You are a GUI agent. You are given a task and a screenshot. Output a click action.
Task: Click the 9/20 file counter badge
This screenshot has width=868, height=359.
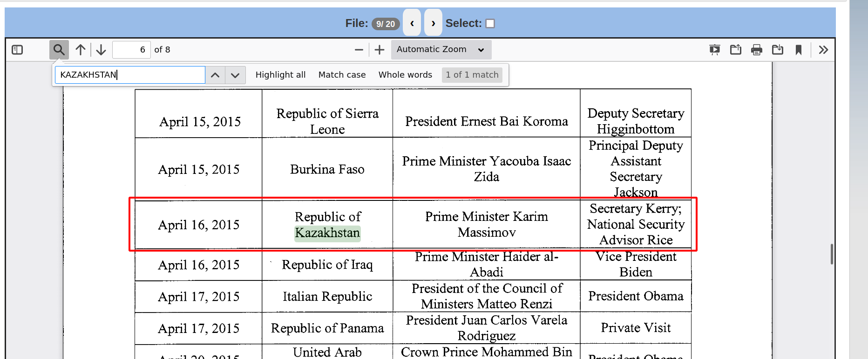coord(386,24)
